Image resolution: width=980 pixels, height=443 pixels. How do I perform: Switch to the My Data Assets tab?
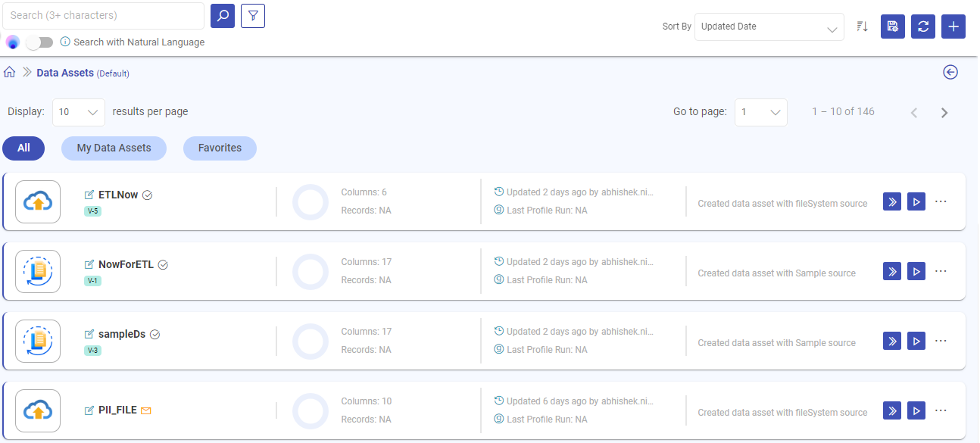pyautogui.click(x=114, y=148)
